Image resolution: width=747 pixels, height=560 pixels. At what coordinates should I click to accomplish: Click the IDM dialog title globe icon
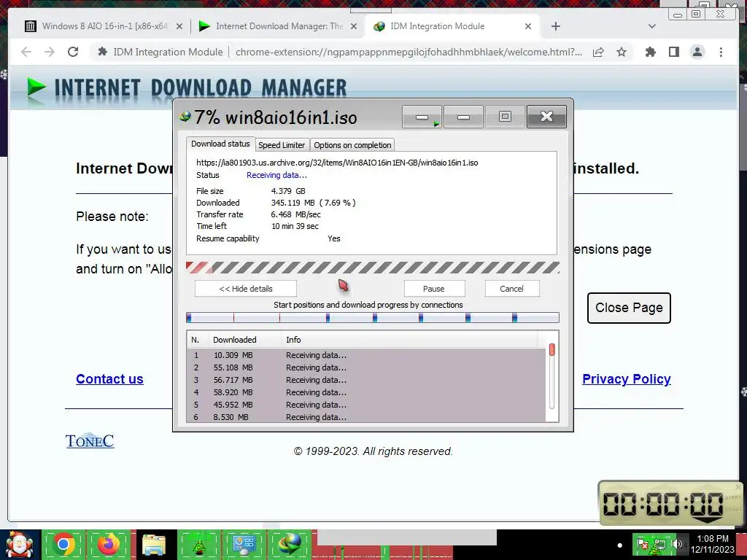point(185,116)
